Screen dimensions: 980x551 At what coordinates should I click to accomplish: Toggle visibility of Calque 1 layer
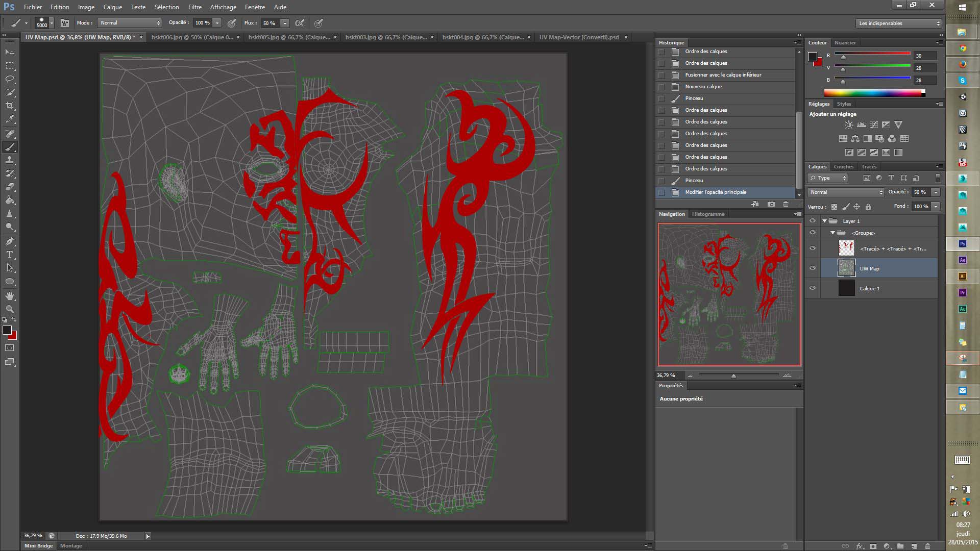(x=813, y=288)
